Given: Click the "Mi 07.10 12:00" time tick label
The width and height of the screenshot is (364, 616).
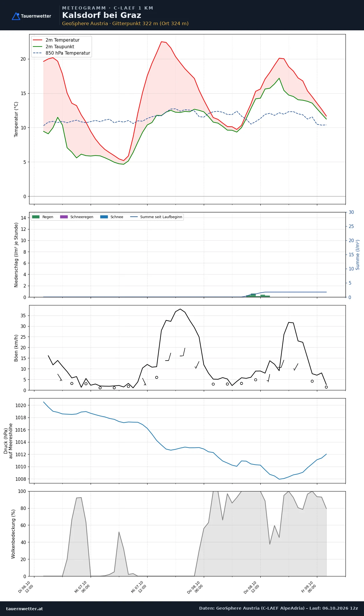Looking at the screenshot, I should point(139,587).
